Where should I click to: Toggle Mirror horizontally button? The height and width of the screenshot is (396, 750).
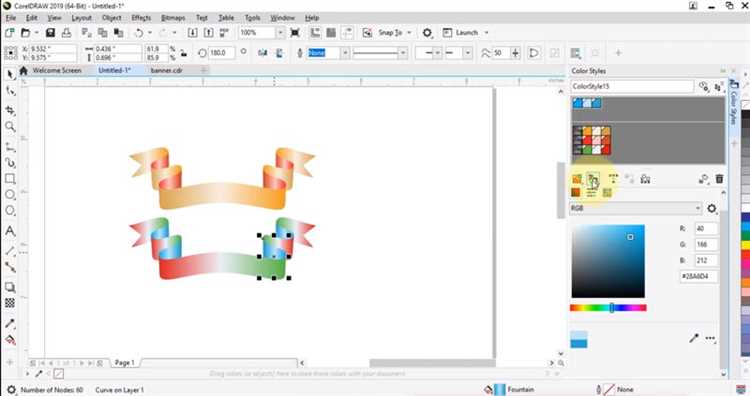click(x=263, y=53)
